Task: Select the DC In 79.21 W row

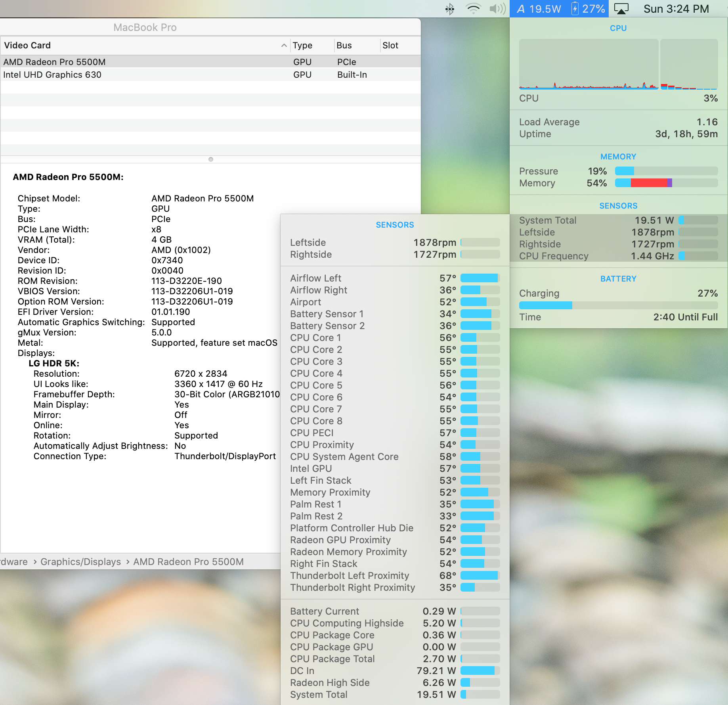Action: [x=395, y=671]
